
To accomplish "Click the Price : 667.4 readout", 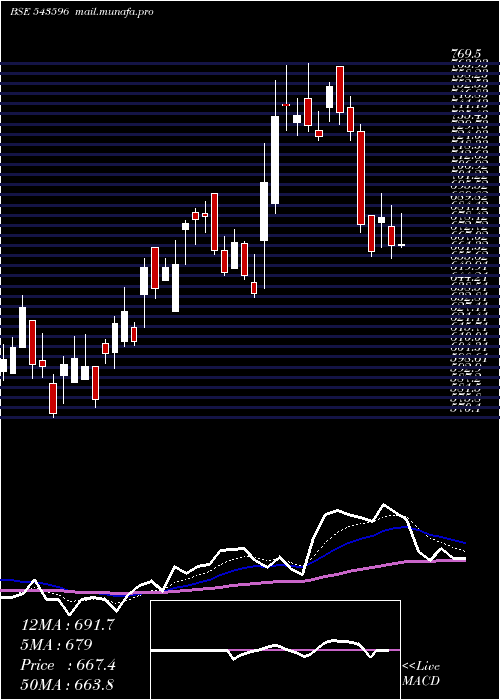I will [68, 665].
